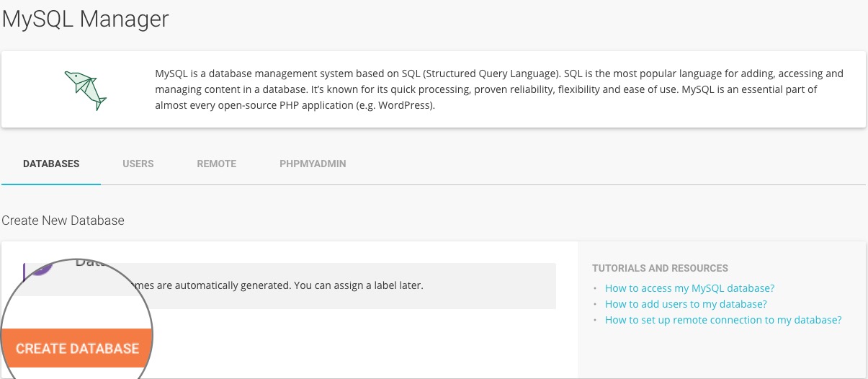Click the MySQL dolphin logo icon
868x379 pixels.
tap(85, 90)
